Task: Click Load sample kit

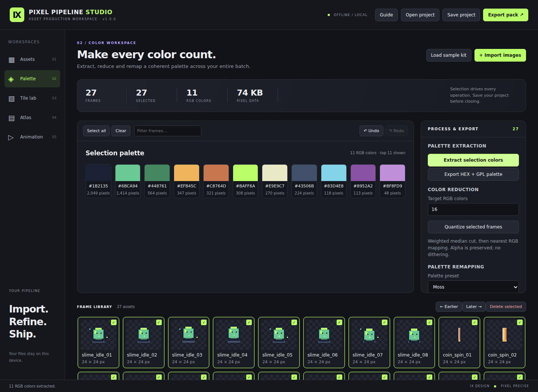Action: 449,55
